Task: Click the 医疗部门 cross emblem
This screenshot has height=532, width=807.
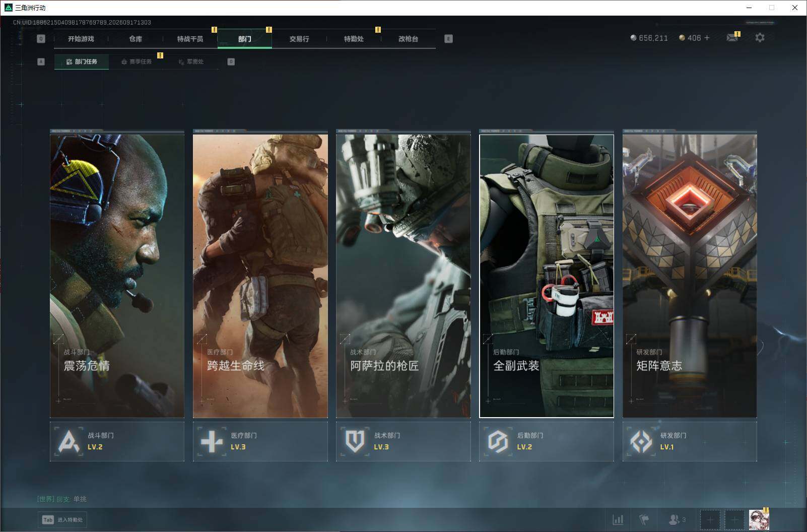Action: (212, 442)
